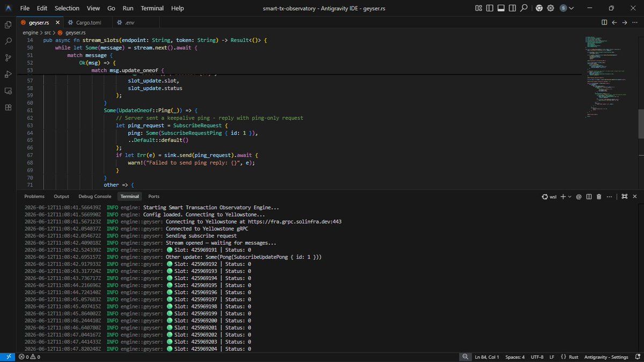644x362 pixels.
Task: Open the Help menu
Action: (177, 8)
